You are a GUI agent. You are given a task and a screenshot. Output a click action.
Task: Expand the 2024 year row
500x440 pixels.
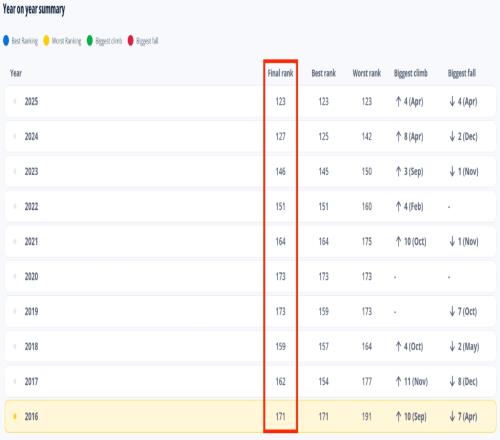click(x=15, y=136)
